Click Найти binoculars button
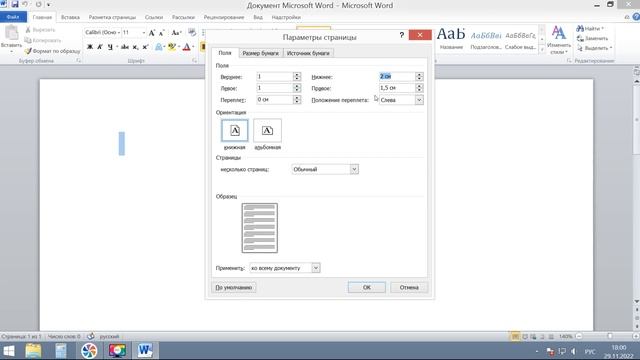The image size is (640, 360). (x=590, y=29)
